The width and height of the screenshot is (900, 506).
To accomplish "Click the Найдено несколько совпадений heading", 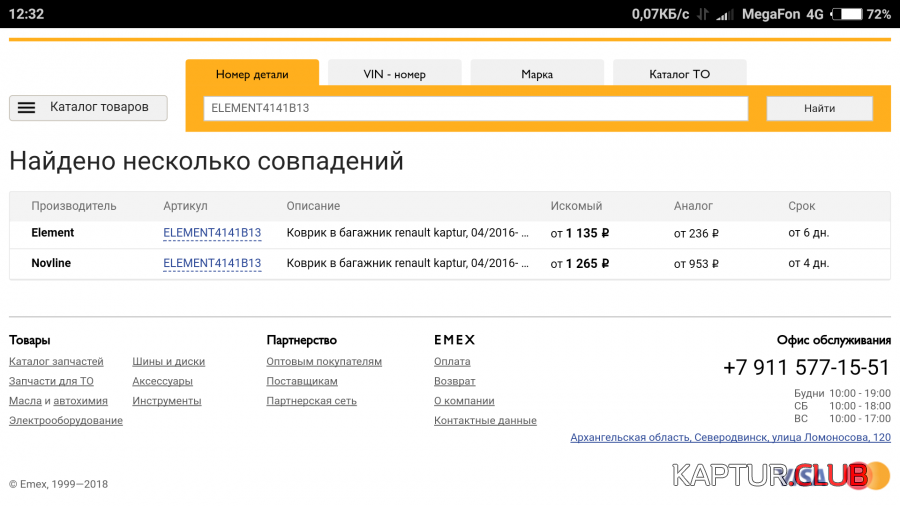I will pyautogui.click(x=206, y=161).
